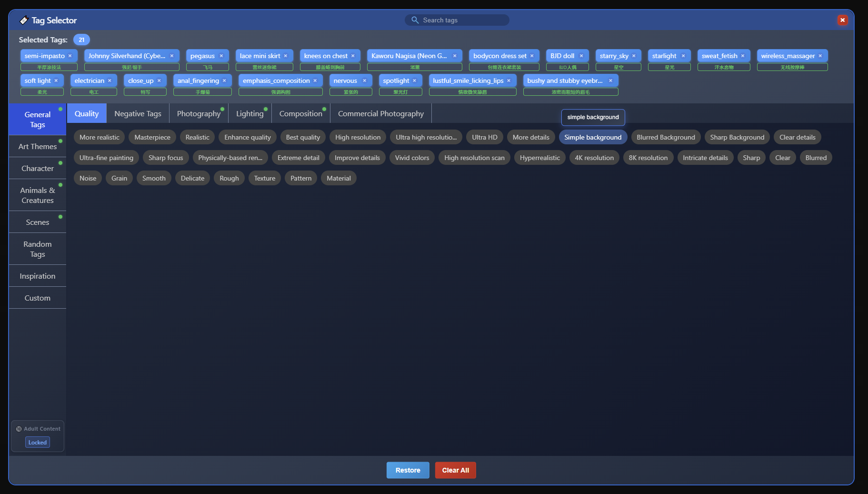868x494 pixels.
Task: Close the Tag Selector dialog
Action: (842, 20)
